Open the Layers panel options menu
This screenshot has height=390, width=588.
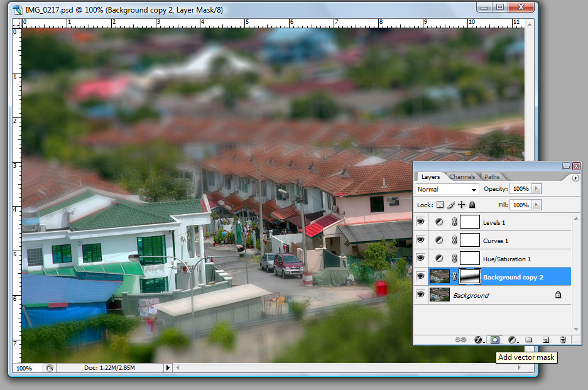(575, 178)
